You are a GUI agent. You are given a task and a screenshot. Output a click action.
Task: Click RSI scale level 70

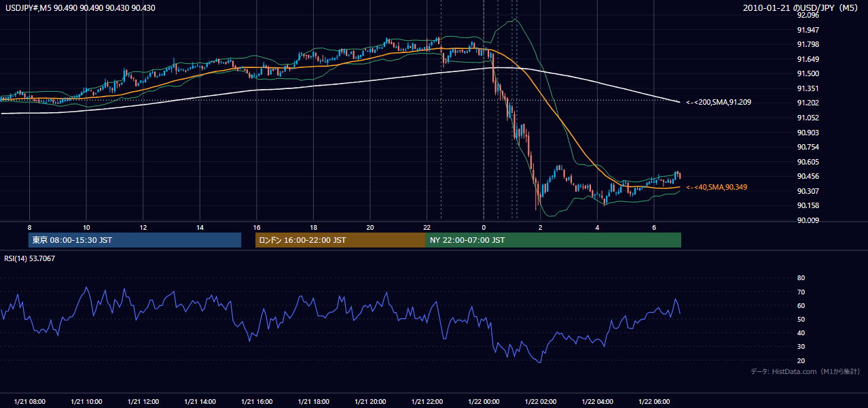pyautogui.click(x=801, y=292)
